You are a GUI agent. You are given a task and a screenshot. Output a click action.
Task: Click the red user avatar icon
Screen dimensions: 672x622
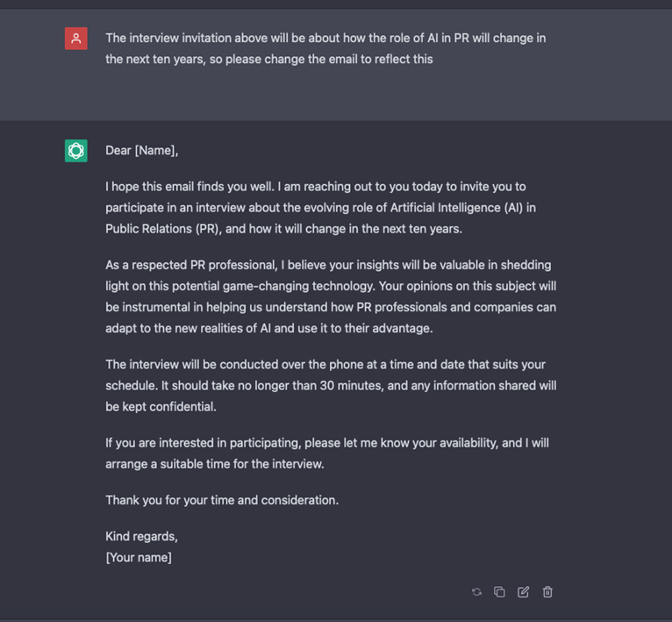coord(75,39)
